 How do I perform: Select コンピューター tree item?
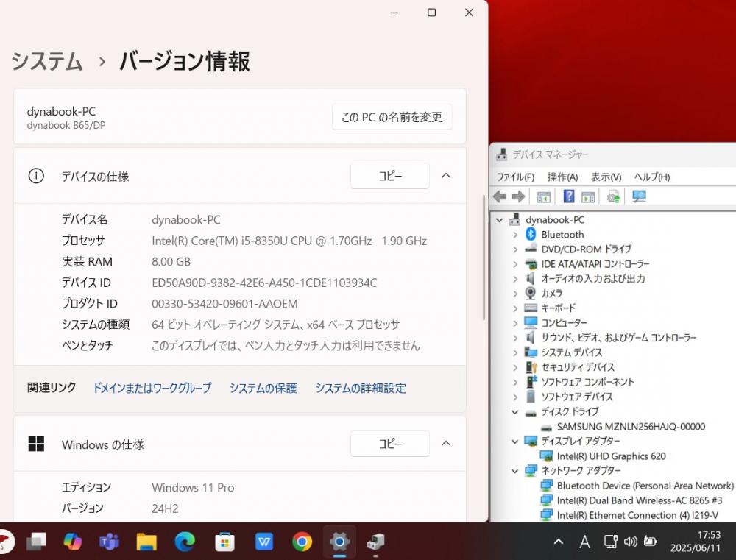coord(564,323)
